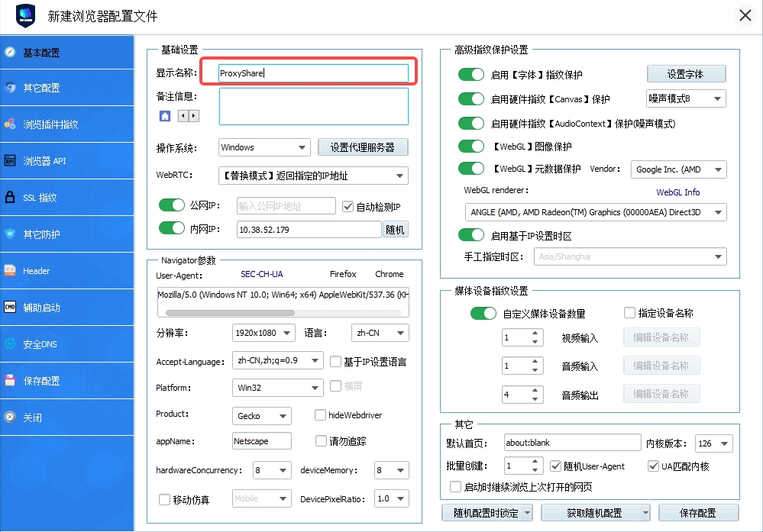The width and height of the screenshot is (763, 532).
Task: Click the 基本配置 sidebar icon
Action: [x=10, y=52]
